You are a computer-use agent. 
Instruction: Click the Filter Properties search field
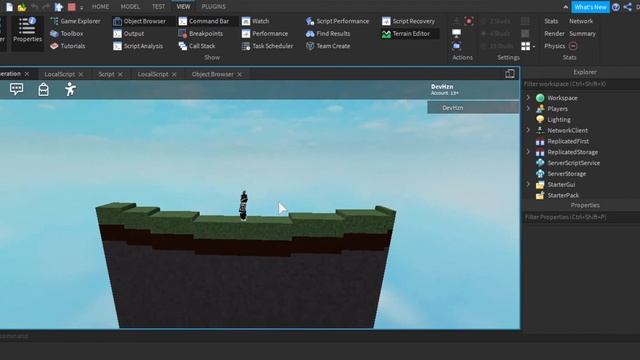(x=581, y=217)
